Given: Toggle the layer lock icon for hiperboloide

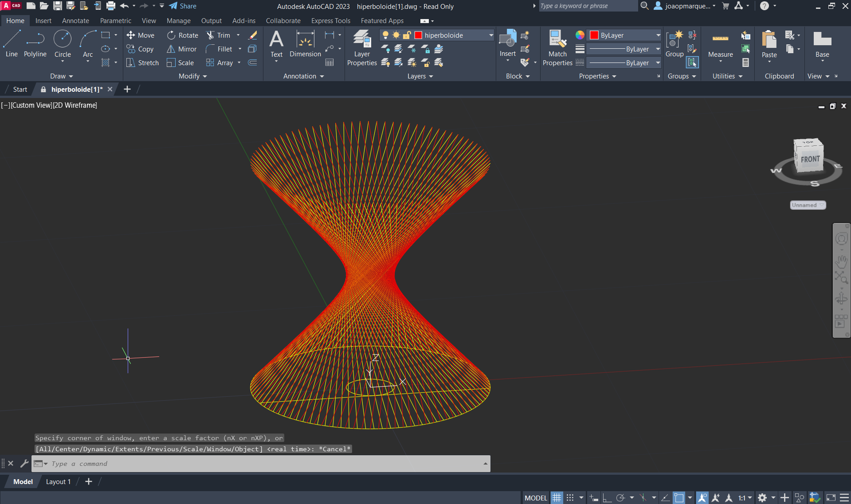Looking at the screenshot, I should 407,35.
